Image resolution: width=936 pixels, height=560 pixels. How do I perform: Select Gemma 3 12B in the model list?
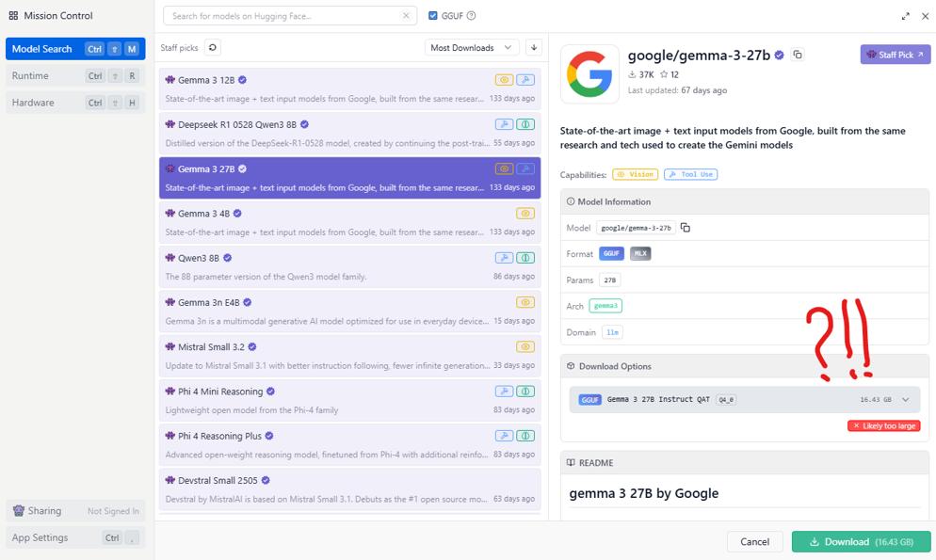coord(349,88)
